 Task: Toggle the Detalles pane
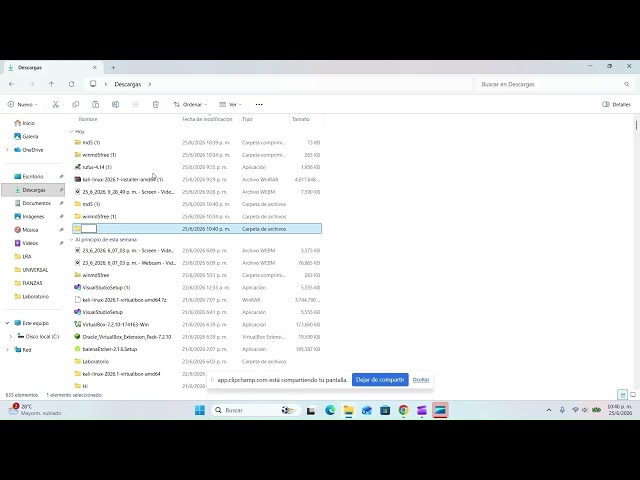pyautogui.click(x=616, y=104)
